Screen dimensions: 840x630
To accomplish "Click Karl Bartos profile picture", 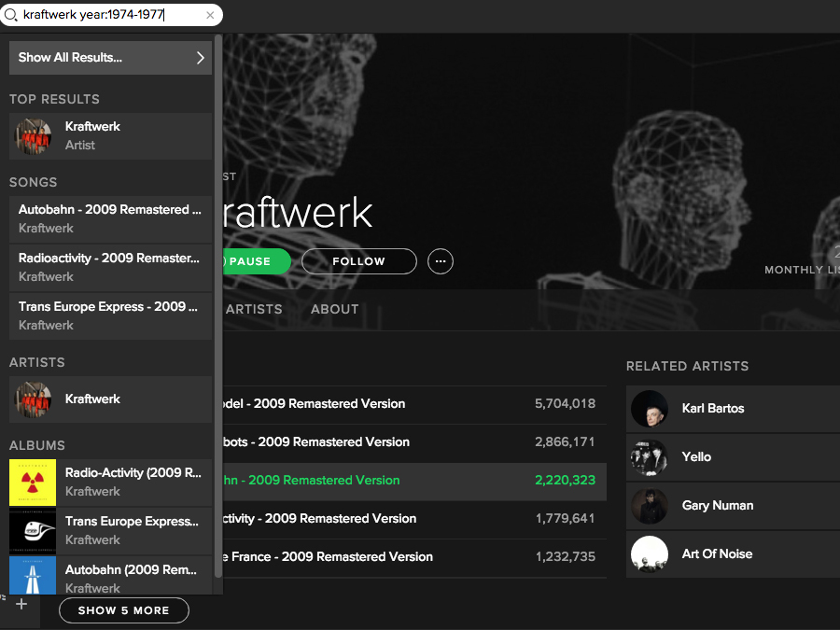I will pyautogui.click(x=650, y=409).
